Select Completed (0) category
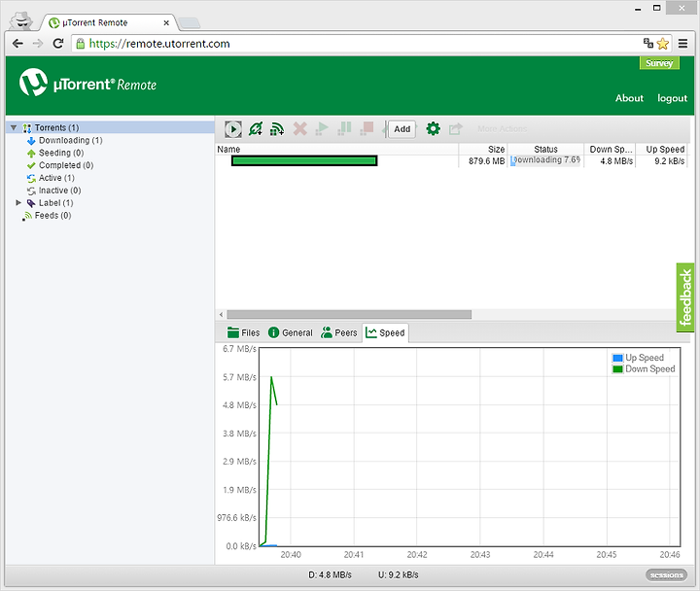Viewport: 700px width, 591px height. click(66, 165)
